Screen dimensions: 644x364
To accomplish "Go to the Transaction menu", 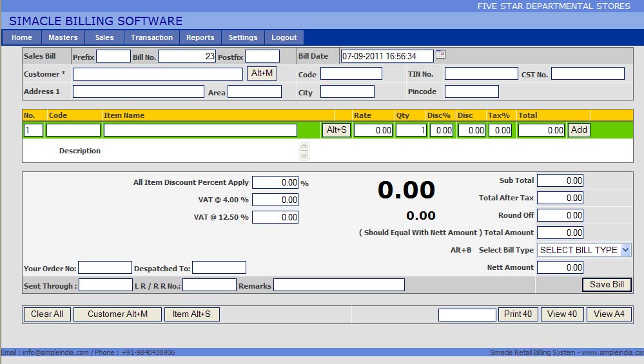I will click(151, 37).
